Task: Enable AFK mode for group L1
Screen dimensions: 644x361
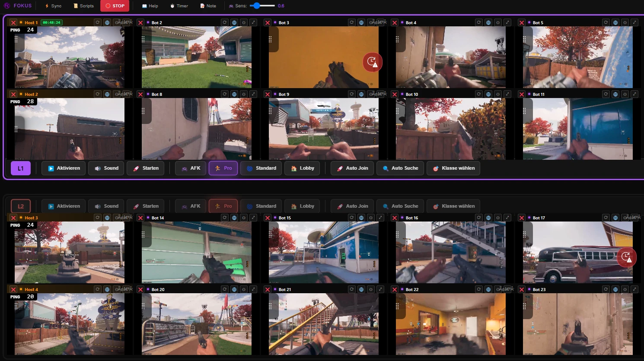Action: click(191, 168)
